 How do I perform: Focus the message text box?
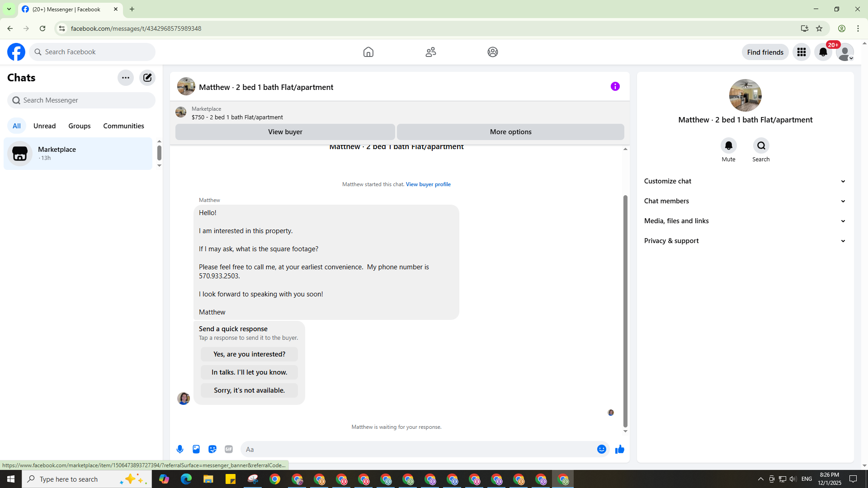pos(419,449)
